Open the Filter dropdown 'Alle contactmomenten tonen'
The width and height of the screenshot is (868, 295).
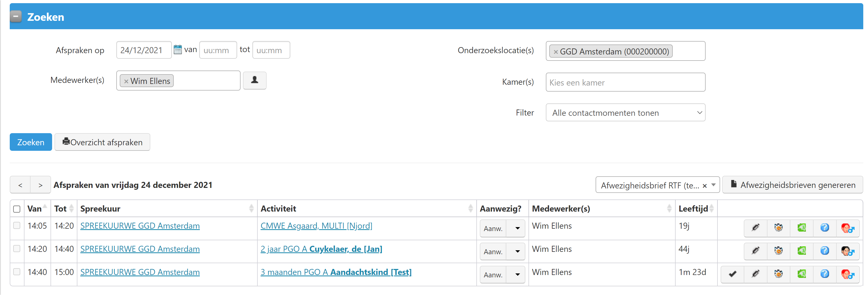[625, 113]
